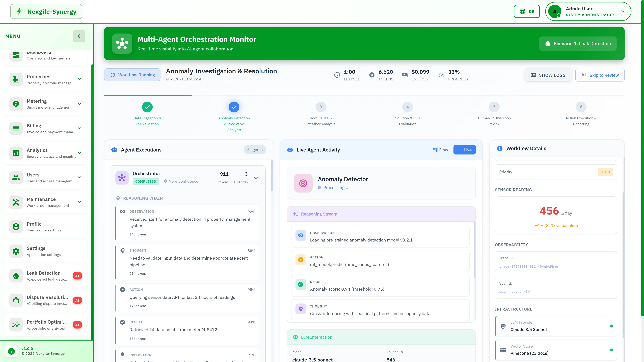Keep Live view enabled in agent activity
Image resolution: width=644 pixels, height=362 pixels.
(x=464, y=150)
